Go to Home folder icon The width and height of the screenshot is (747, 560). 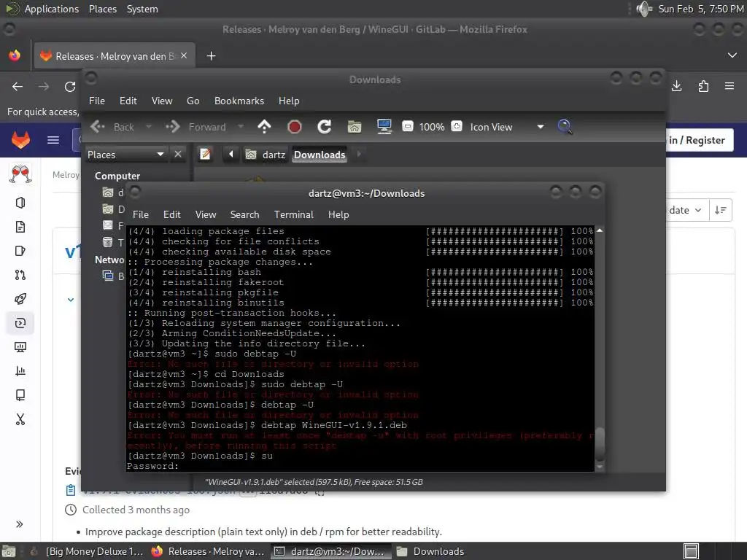pyautogui.click(x=355, y=127)
